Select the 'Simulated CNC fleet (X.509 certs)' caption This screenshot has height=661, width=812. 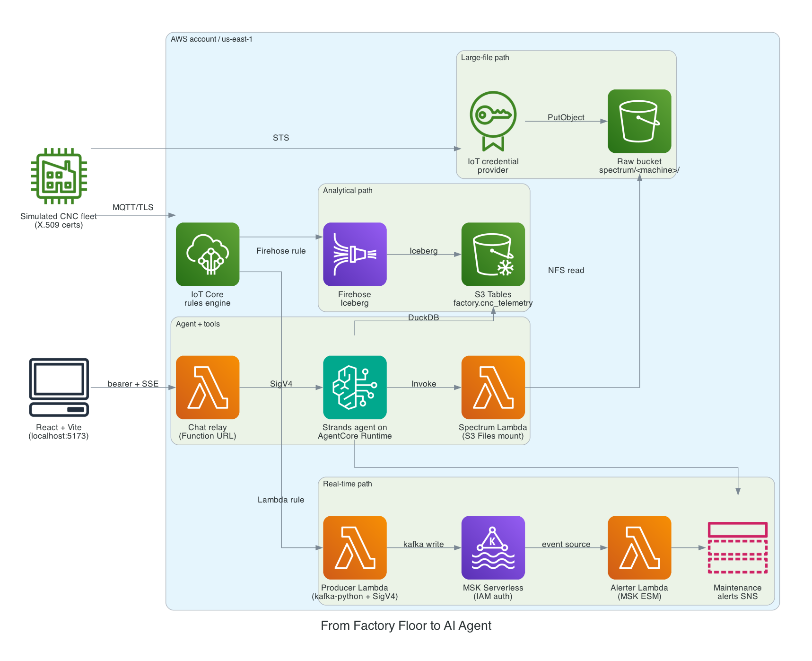59,220
